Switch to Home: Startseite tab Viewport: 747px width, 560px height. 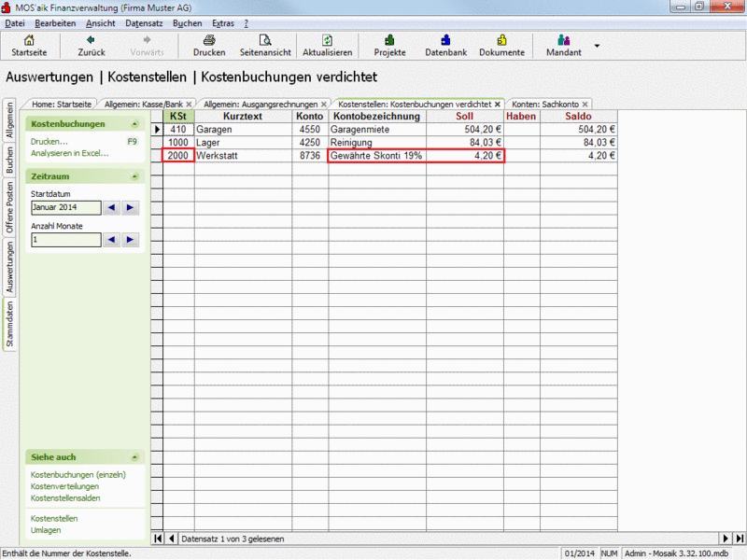(62, 105)
